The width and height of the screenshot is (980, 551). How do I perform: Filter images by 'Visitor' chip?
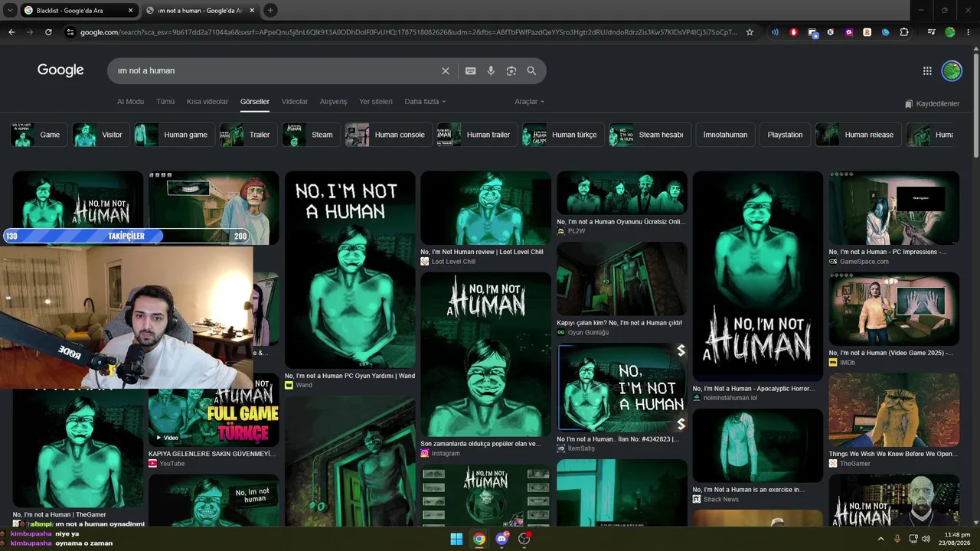[x=100, y=135]
